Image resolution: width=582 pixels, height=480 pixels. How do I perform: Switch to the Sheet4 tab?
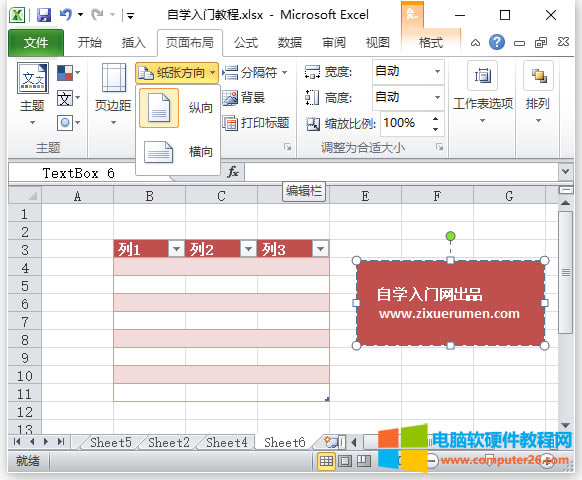(226, 442)
